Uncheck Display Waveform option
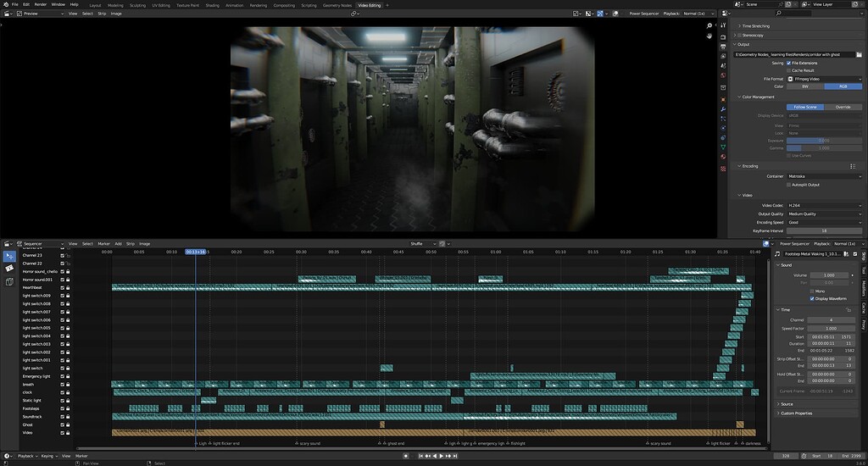Viewport: 868px width, 466px height. pos(812,298)
